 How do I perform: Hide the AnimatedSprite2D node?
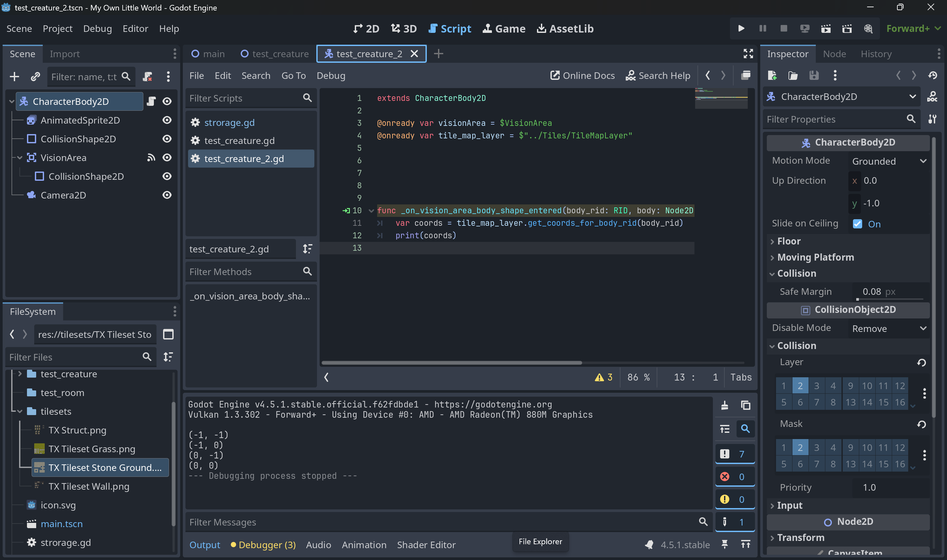[167, 120]
